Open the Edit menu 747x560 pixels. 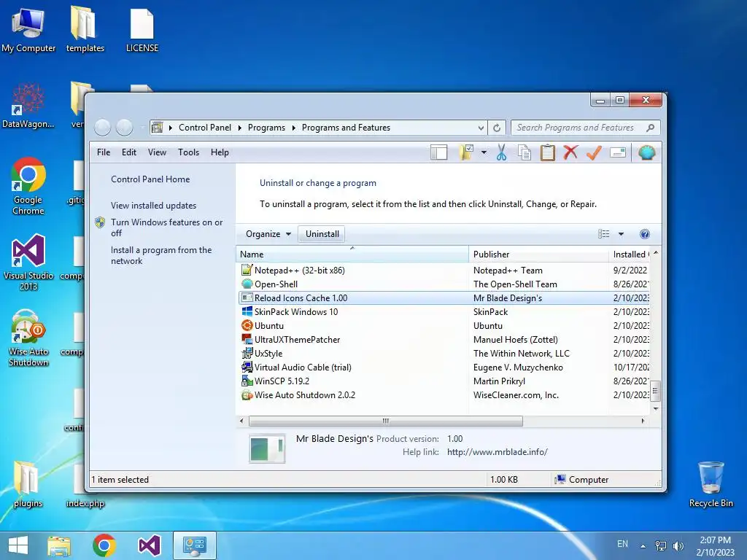(x=128, y=152)
